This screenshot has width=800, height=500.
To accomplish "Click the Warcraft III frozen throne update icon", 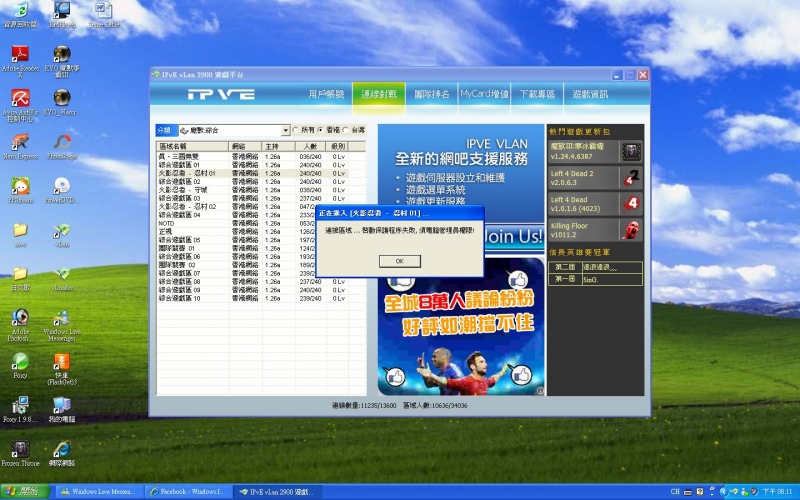I will [x=631, y=152].
